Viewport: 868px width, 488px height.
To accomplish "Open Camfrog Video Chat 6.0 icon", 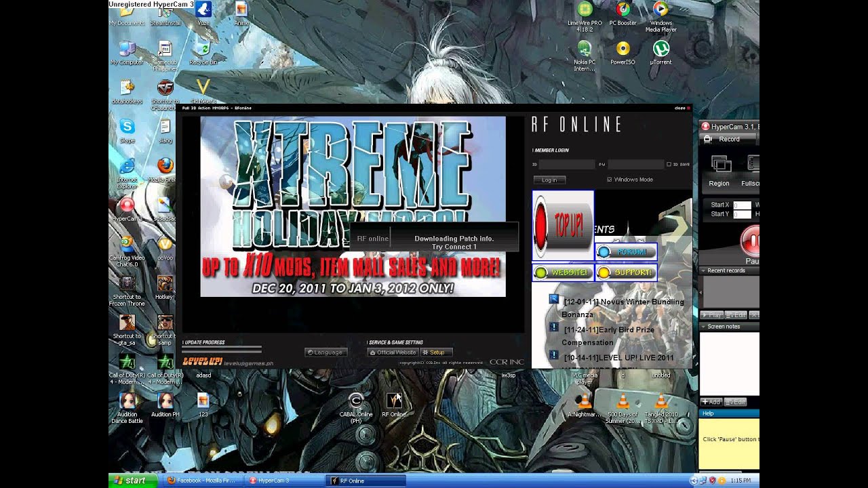I will point(127,251).
